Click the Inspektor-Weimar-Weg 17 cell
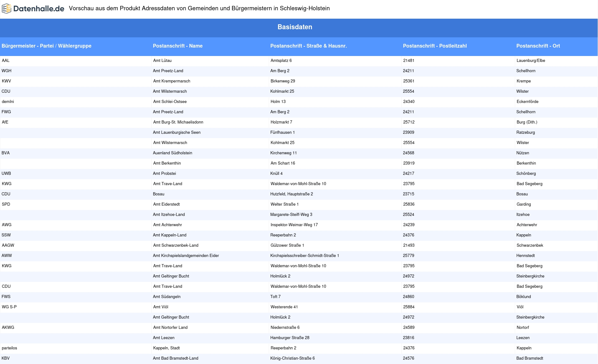 point(294,225)
